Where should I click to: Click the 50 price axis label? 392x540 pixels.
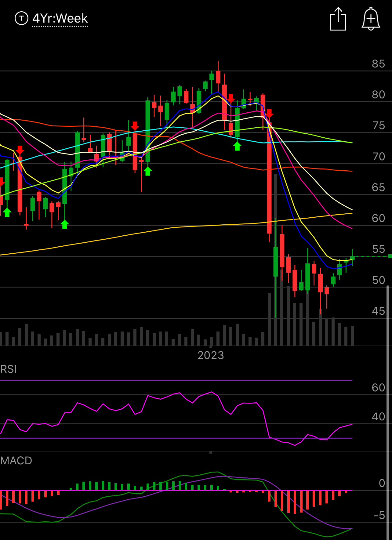pyautogui.click(x=379, y=280)
